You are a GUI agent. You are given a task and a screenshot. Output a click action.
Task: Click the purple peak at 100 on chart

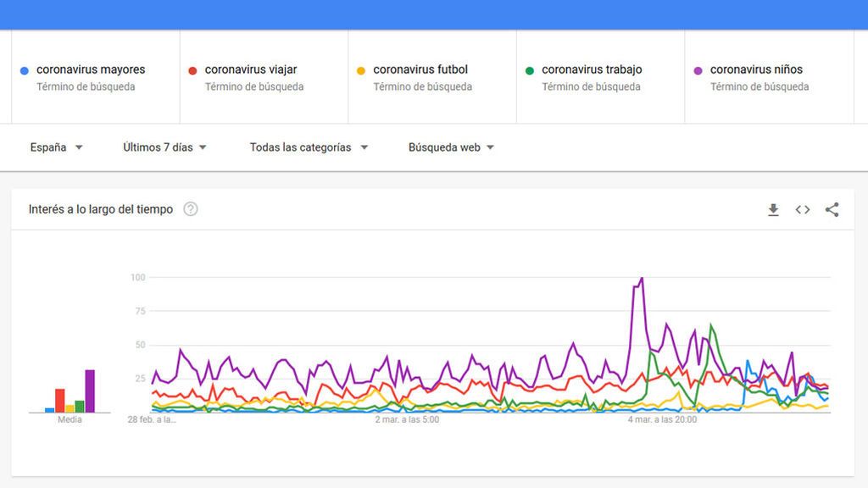(642, 278)
